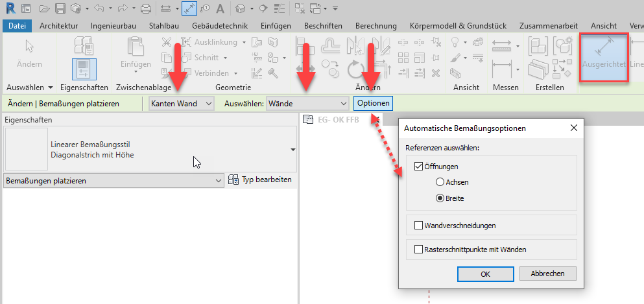This screenshot has width=644, height=304.
Task: Open the Architektur ribbon tab
Action: pos(58,26)
